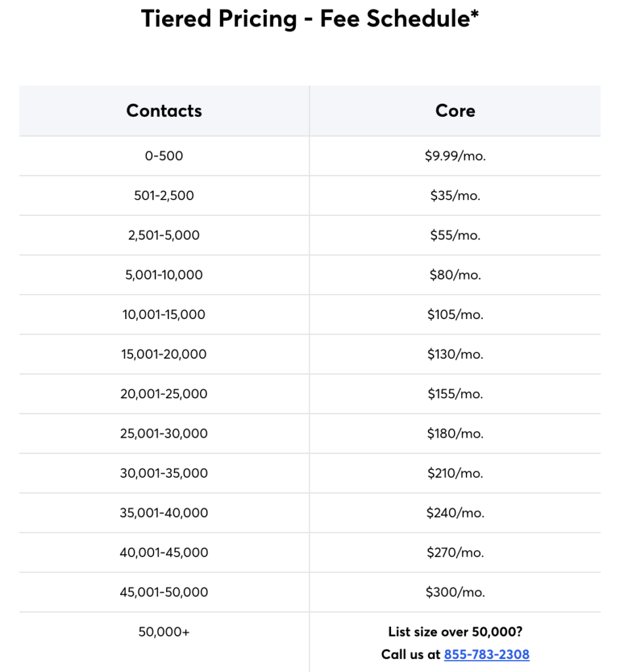This screenshot has height=672, width=624.
Task: Click the $270/mo. price cell
Action: [455, 553]
